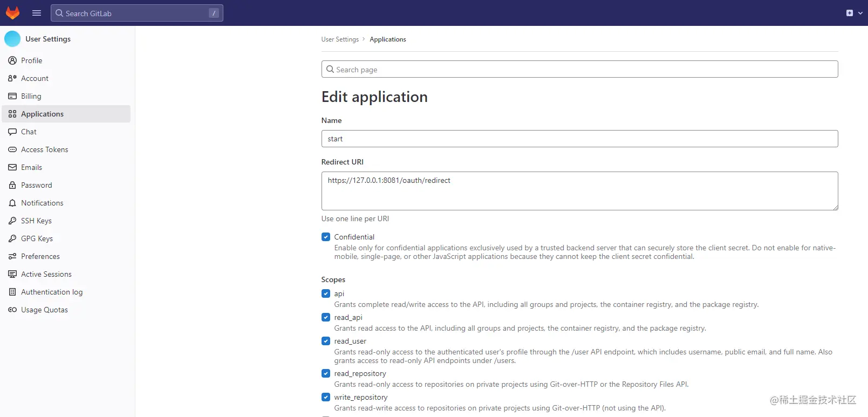Click the Scopes section label
868x417 pixels.
coord(333,279)
